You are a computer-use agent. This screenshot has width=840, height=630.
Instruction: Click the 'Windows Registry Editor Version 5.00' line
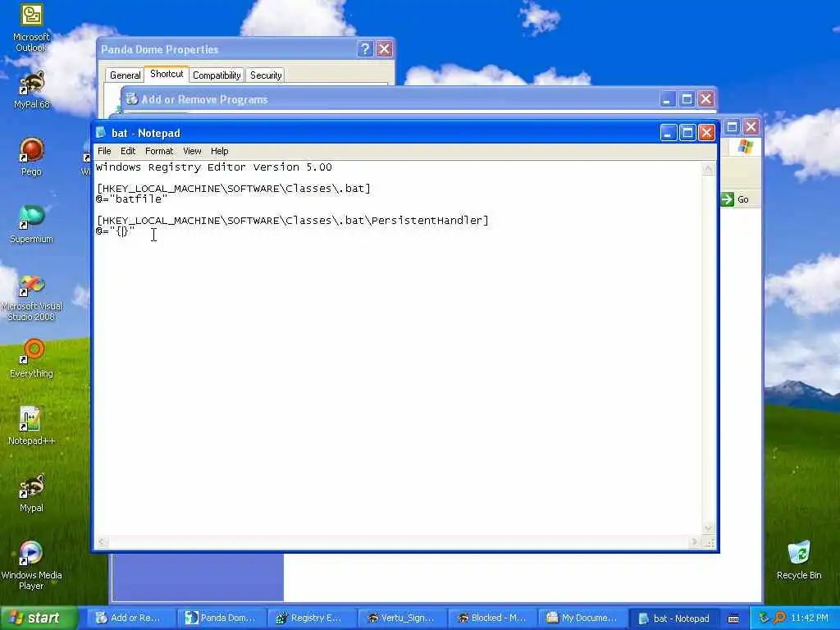coord(214,167)
